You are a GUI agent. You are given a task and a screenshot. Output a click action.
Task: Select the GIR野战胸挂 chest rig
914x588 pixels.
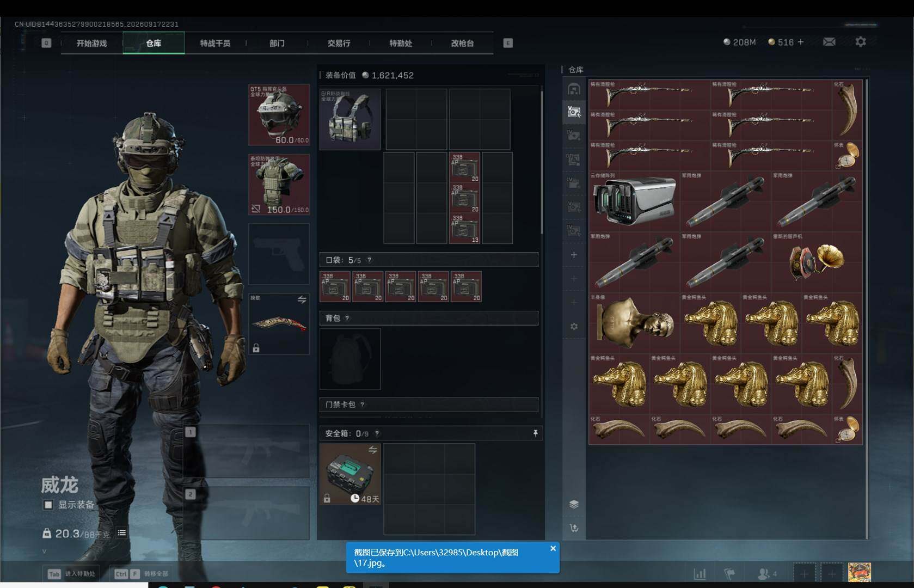(x=350, y=119)
